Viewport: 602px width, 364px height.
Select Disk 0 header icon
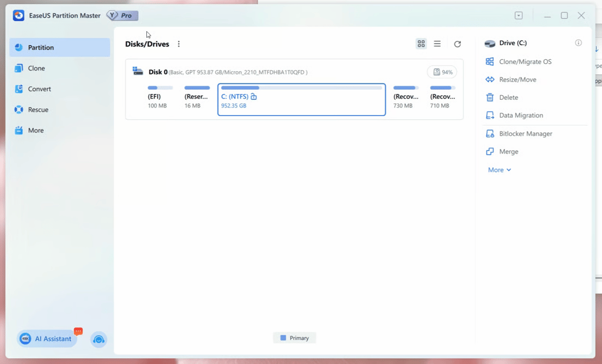[138, 71]
